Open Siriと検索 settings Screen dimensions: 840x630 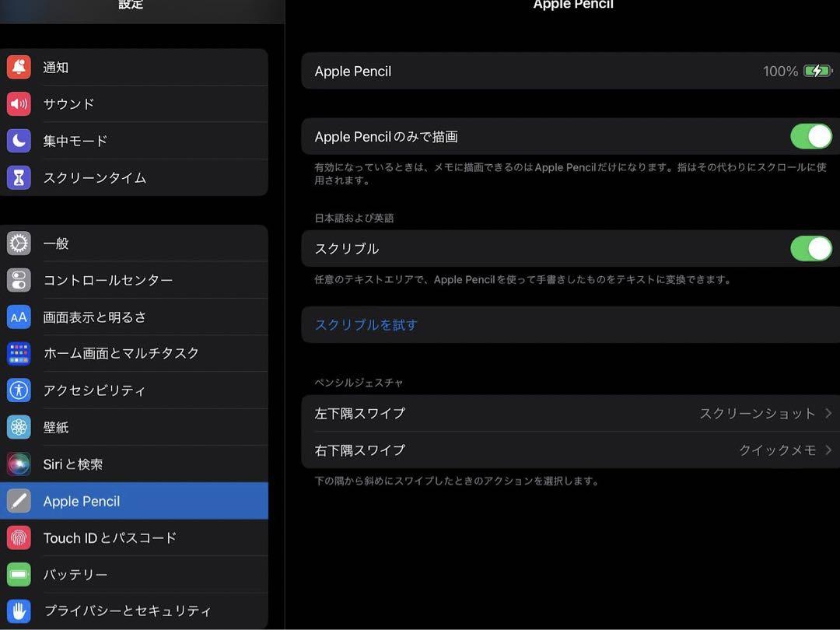[x=134, y=464]
